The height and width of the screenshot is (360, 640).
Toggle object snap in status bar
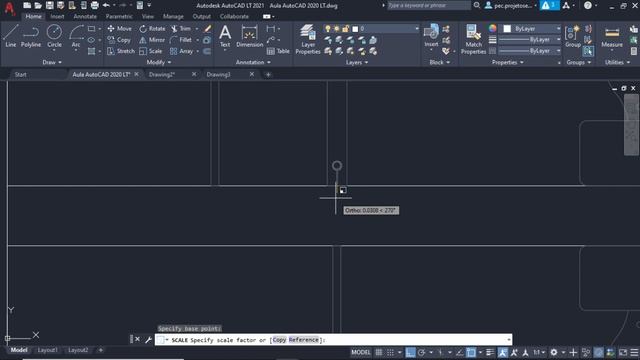(x=471, y=352)
